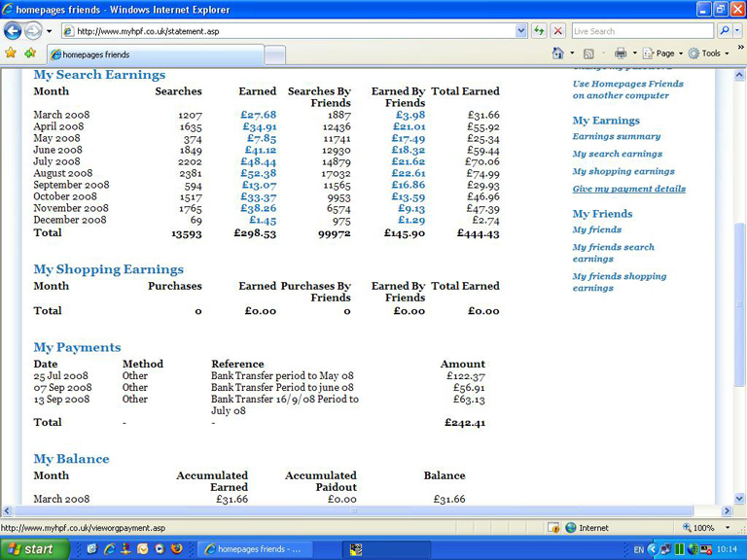Click the vertical scrollbar thumb
Viewport: 747px width, 560px height.
point(739,304)
